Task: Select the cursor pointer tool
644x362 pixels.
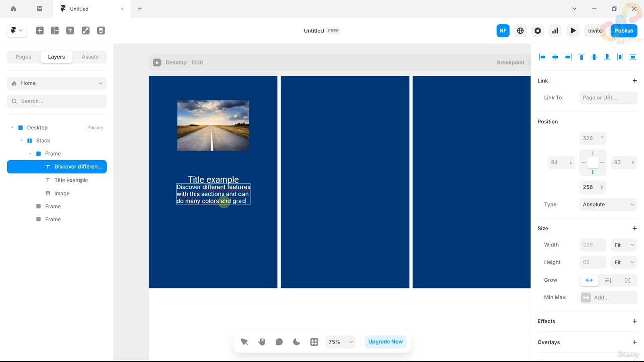Action: tap(244, 342)
